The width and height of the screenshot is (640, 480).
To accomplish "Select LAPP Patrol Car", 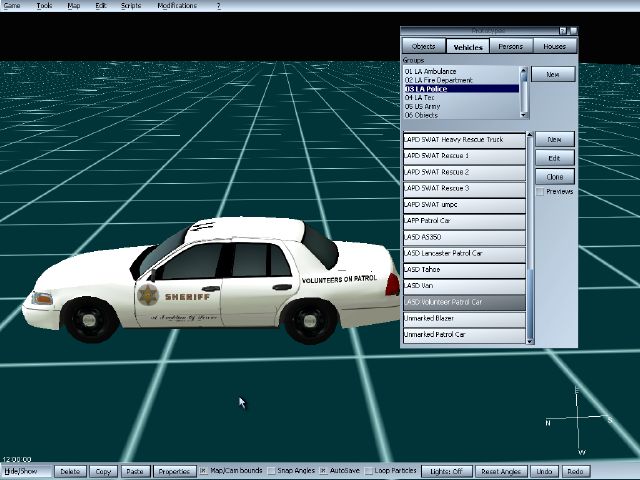I will click(464, 221).
